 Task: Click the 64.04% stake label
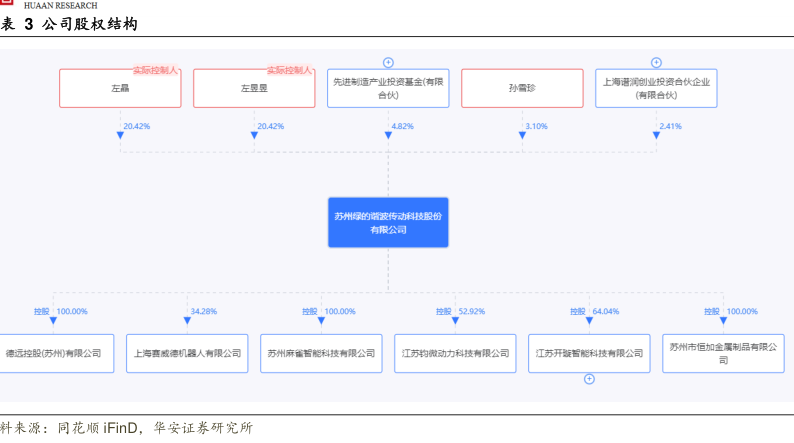click(606, 311)
